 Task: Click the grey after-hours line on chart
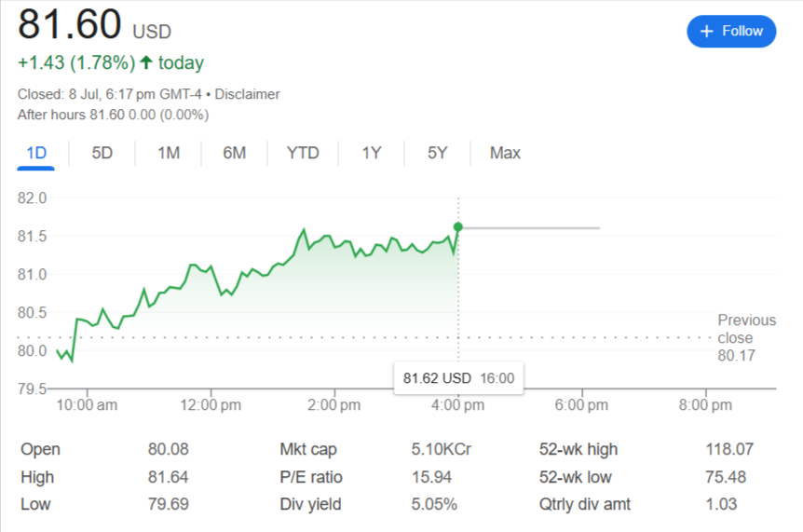[x=531, y=228]
